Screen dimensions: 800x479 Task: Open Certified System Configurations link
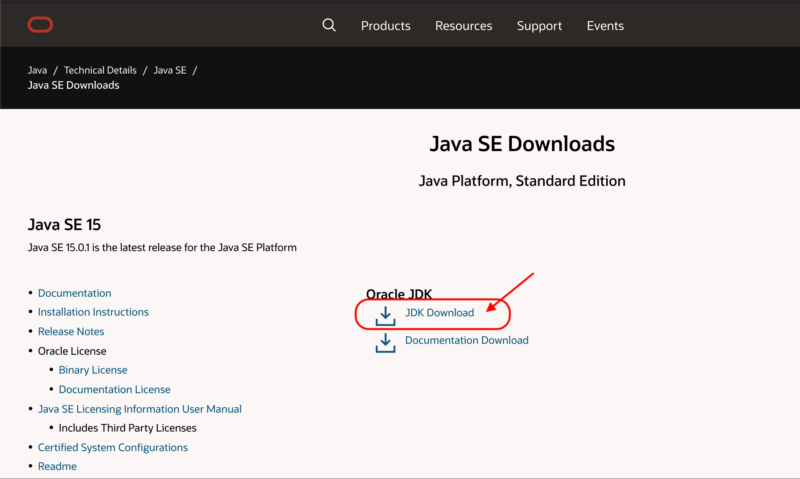pos(113,447)
